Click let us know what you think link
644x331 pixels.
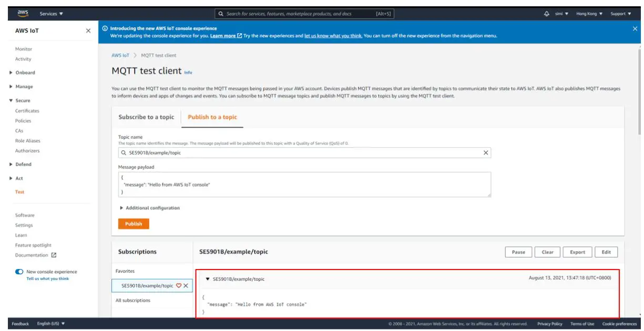pyautogui.click(x=333, y=36)
